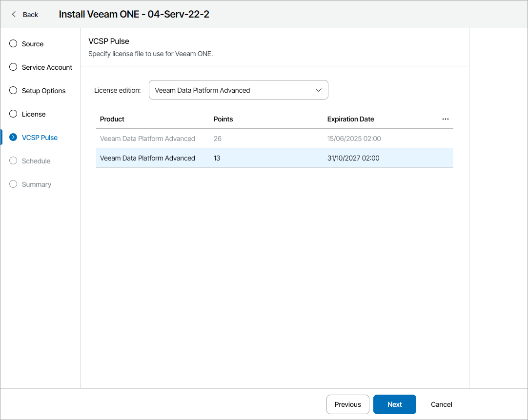Click the Setup Options step circle icon
The width and height of the screenshot is (528, 420).
tap(14, 91)
